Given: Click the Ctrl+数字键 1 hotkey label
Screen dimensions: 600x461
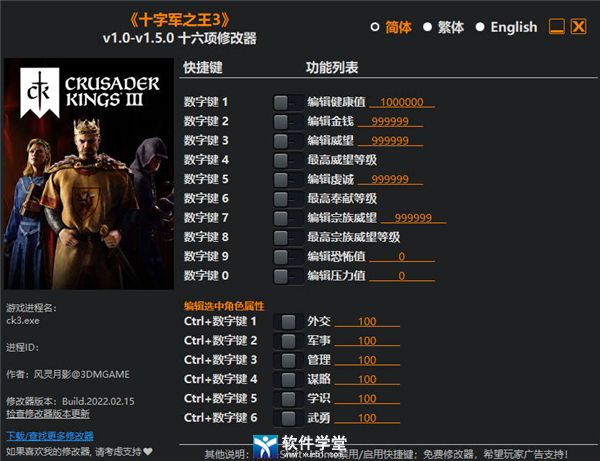Looking at the screenshot, I should (x=220, y=321).
